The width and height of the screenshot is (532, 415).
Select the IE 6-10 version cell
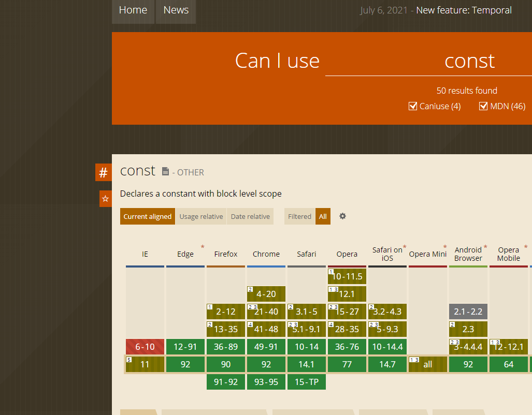[x=145, y=347]
